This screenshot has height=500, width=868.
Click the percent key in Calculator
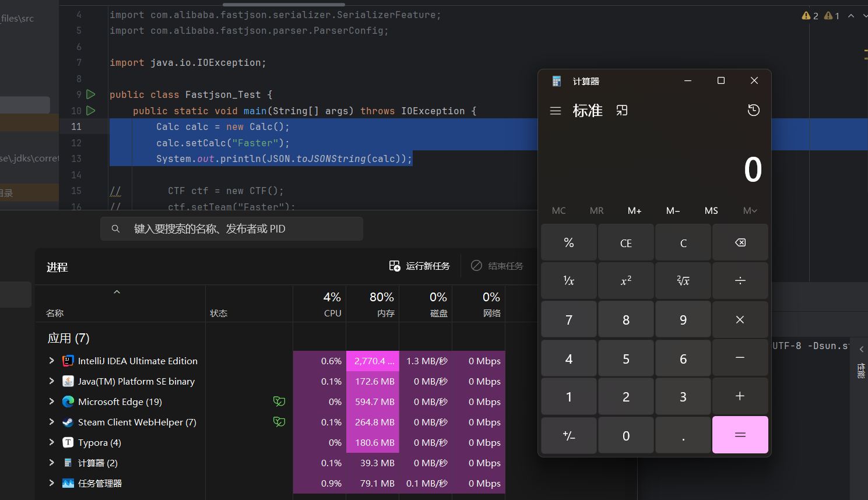(569, 242)
